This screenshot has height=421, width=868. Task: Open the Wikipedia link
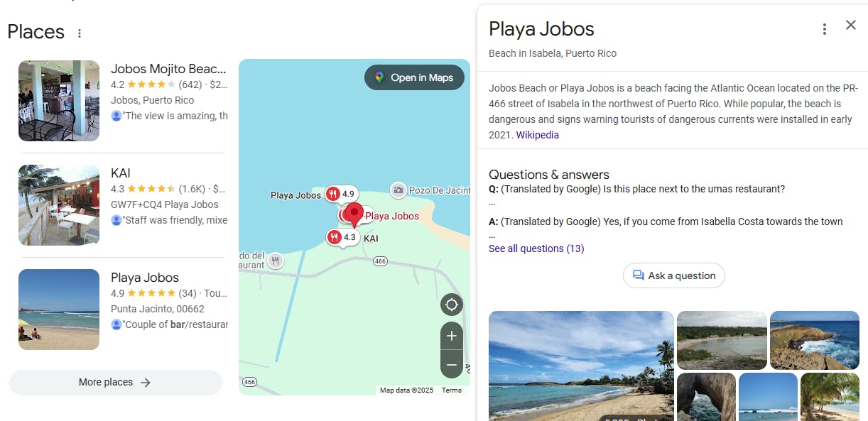click(537, 135)
